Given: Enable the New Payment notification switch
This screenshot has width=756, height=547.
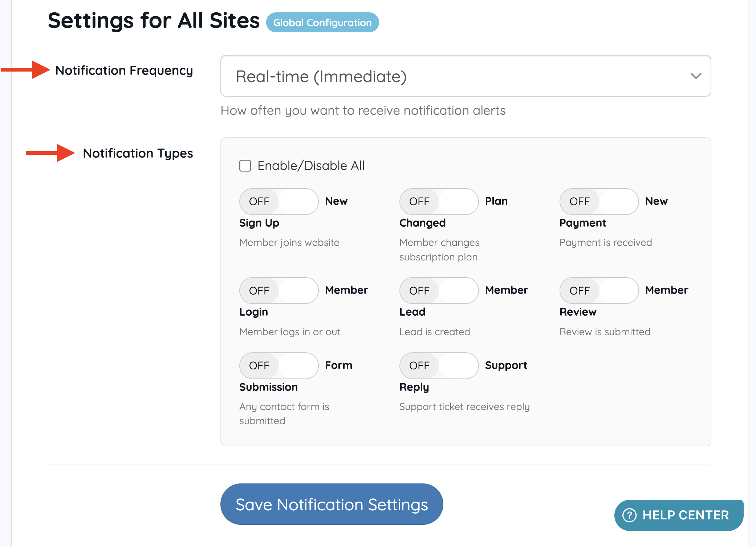Looking at the screenshot, I should point(599,202).
